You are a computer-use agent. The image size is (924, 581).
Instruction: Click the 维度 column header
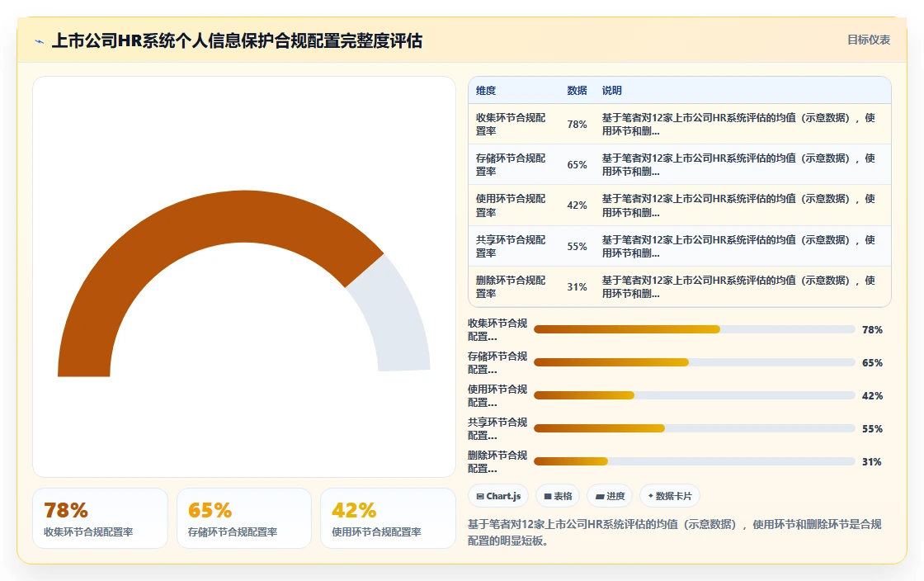point(486,91)
